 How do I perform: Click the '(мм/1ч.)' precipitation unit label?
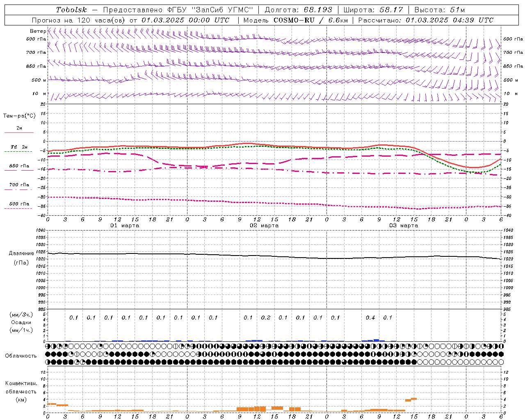tap(21, 330)
